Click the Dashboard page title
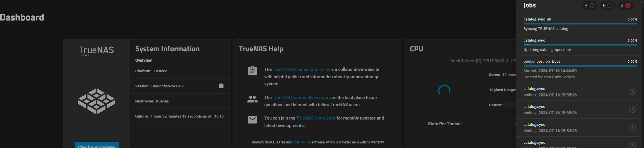Screen dimensions: 644x148 point(22,17)
